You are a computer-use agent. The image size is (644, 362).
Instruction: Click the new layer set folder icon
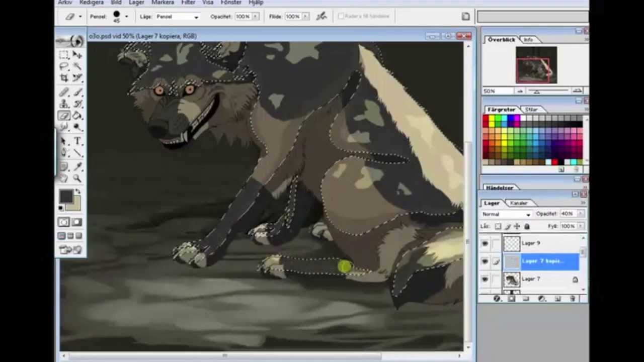click(526, 299)
